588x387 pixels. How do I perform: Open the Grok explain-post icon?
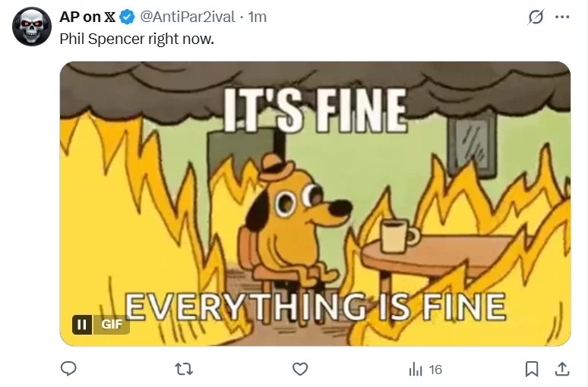click(x=536, y=17)
